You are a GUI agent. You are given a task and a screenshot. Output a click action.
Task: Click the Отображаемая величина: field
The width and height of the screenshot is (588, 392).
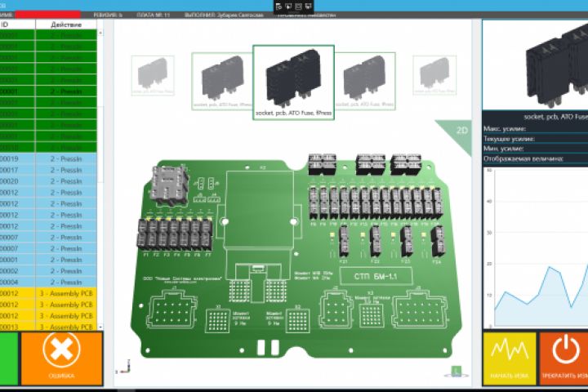click(535, 158)
